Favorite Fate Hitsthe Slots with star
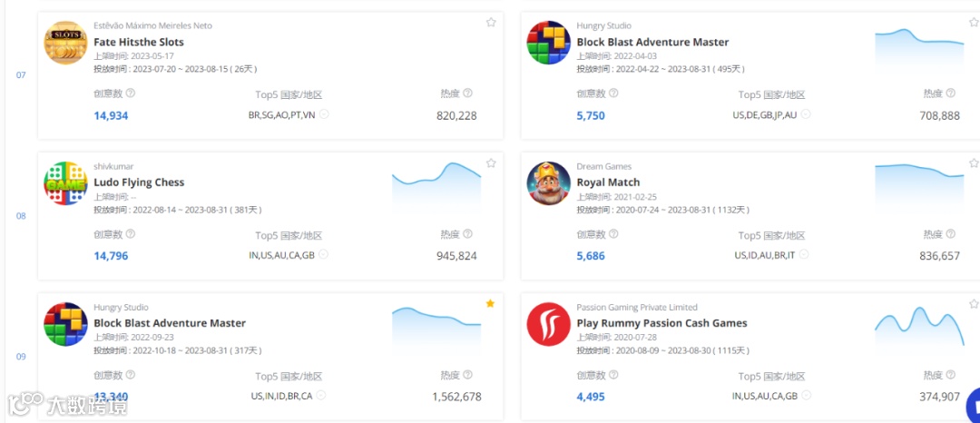 (491, 23)
